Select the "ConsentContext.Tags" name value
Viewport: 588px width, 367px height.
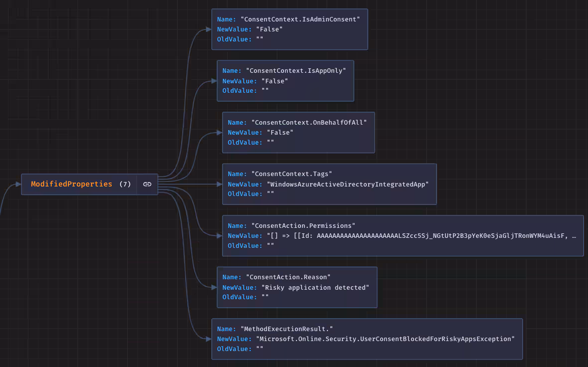pos(292,174)
